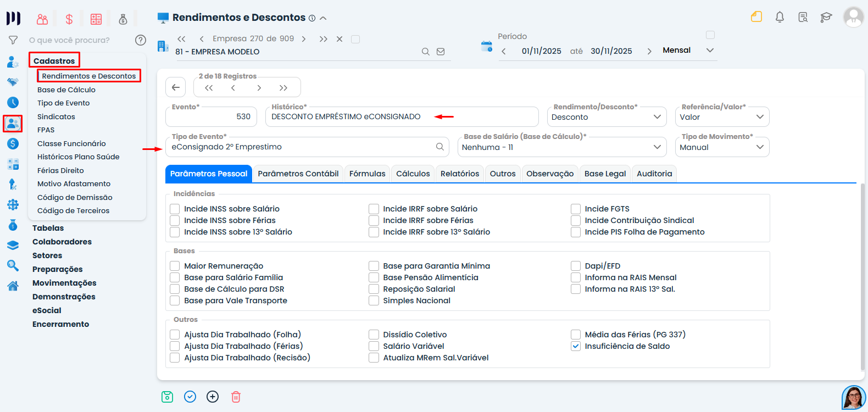Viewport: 868px width, 412px height.
Task: Click the dollar sign icon in top toolbar
Action: click(69, 19)
